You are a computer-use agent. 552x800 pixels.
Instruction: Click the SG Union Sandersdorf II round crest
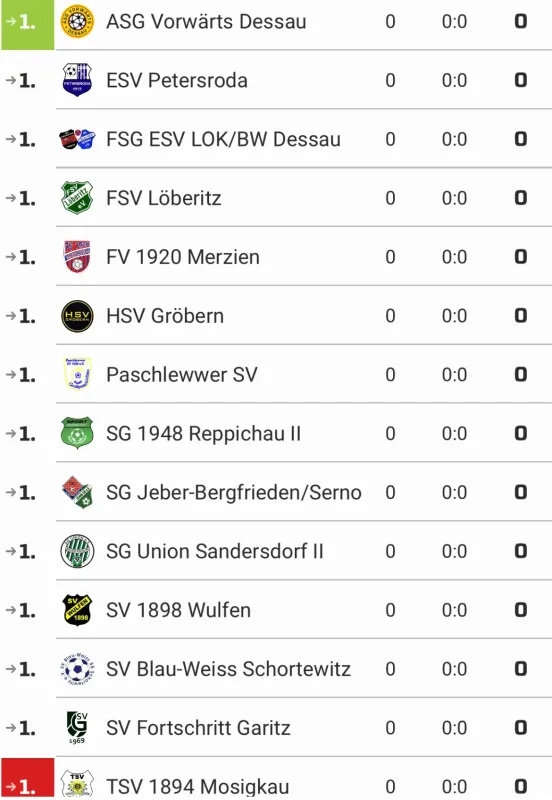click(x=77, y=551)
